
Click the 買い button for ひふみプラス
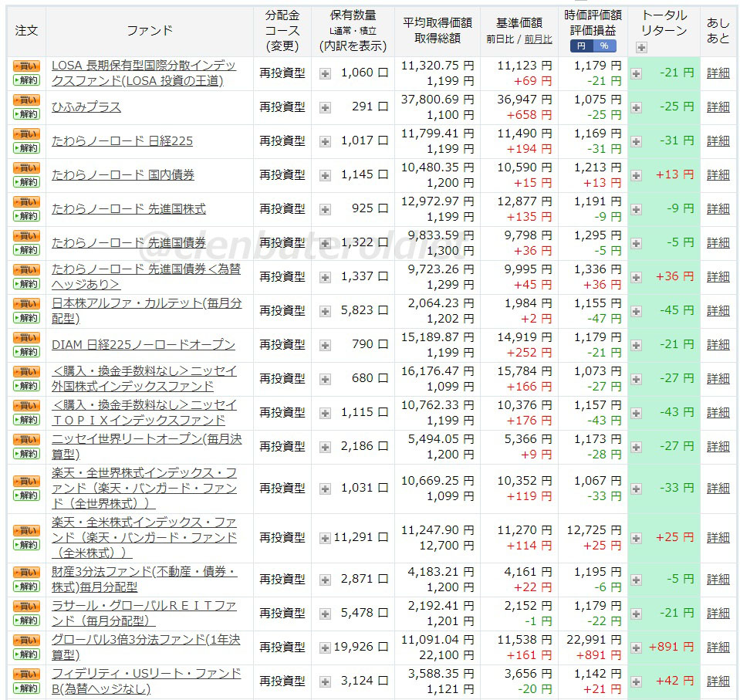click(x=26, y=100)
